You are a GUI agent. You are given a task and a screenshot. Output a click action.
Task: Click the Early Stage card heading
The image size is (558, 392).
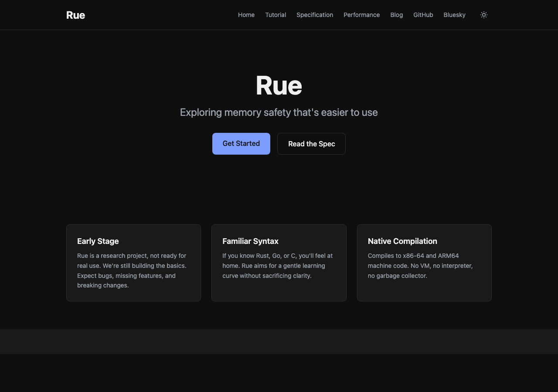(x=98, y=241)
